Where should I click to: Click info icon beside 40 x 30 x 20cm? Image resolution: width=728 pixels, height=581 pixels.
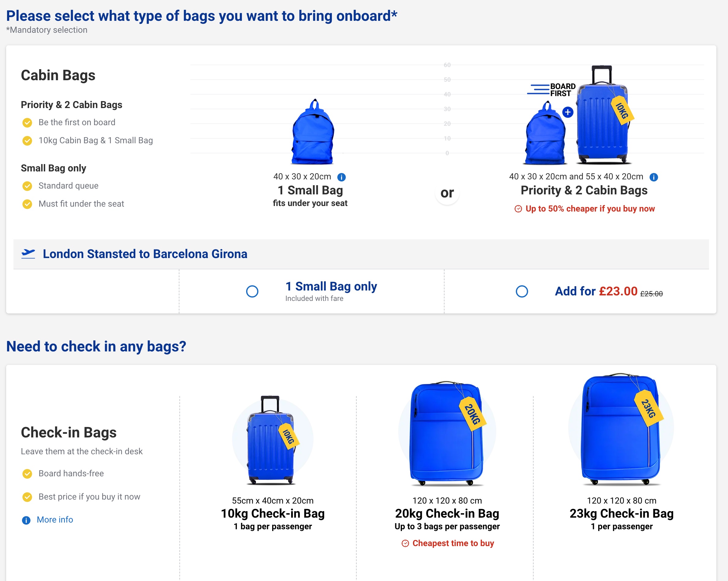(x=341, y=177)
